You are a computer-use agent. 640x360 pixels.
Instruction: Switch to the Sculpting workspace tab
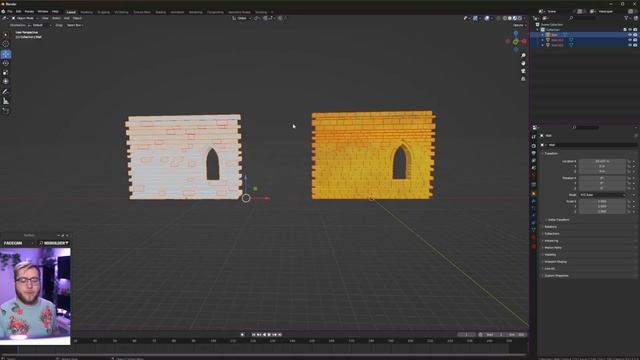pos(104,12)
